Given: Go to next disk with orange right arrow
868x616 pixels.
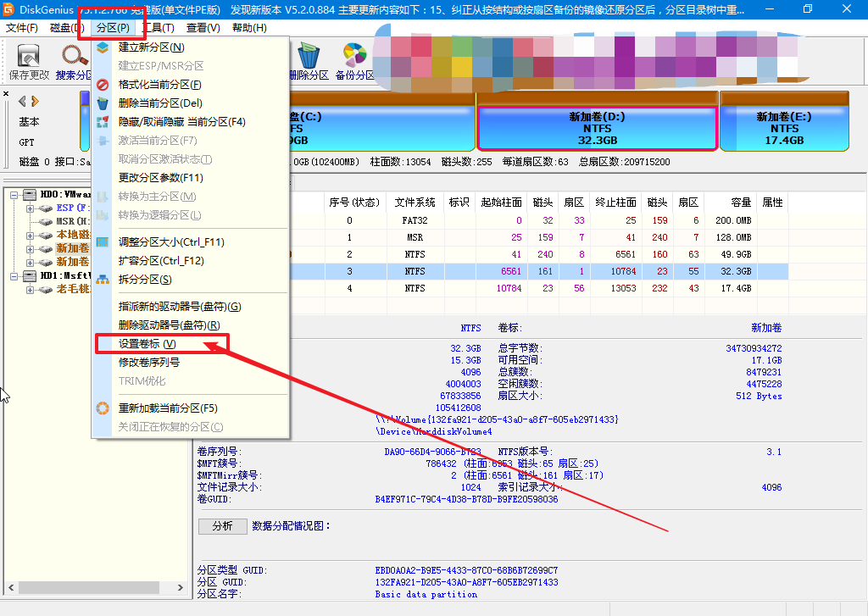Looking at the screenshot, I should tap(35, 101).
